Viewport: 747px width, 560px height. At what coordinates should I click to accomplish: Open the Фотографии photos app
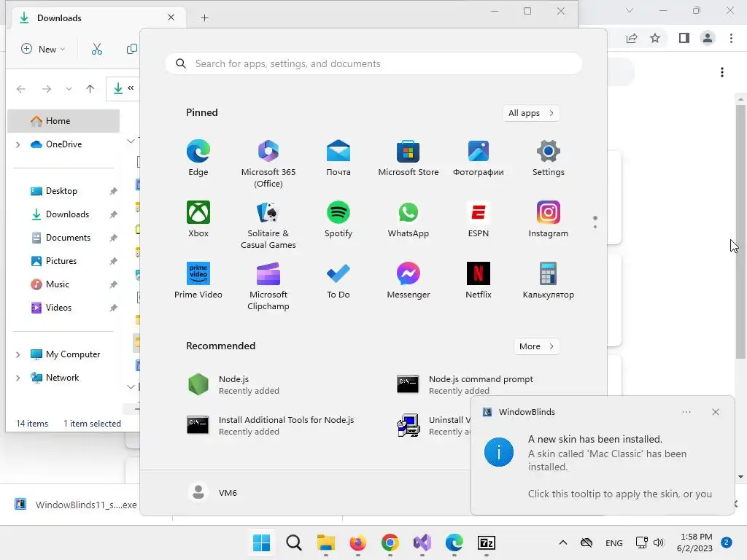pos(479,158)
